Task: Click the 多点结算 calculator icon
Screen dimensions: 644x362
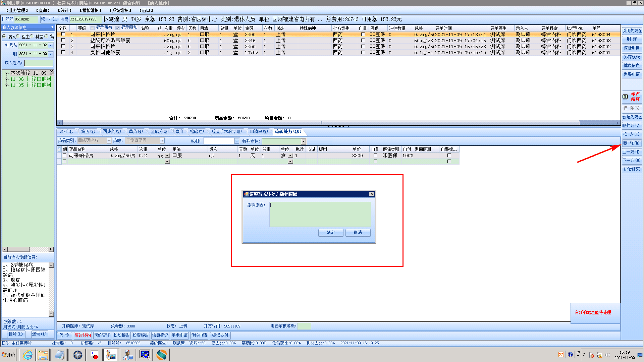Action: [625, 97]
